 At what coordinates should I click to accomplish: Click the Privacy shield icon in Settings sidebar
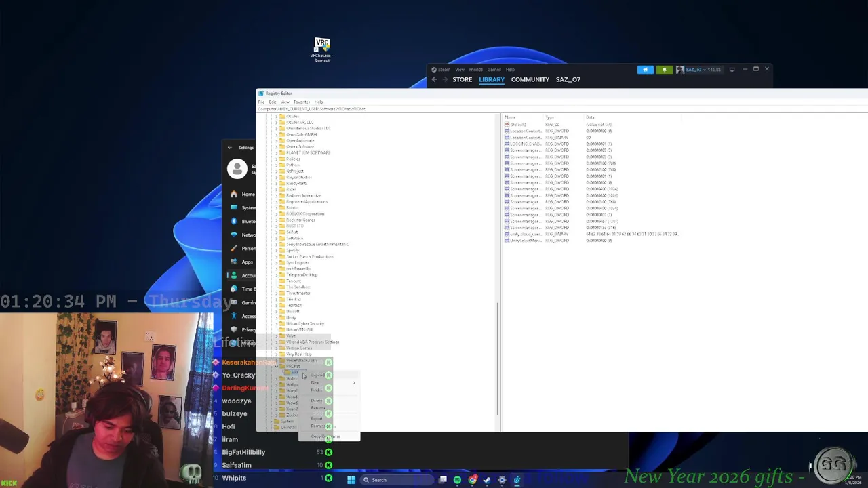pyautogui.click(x=234, y=329)
